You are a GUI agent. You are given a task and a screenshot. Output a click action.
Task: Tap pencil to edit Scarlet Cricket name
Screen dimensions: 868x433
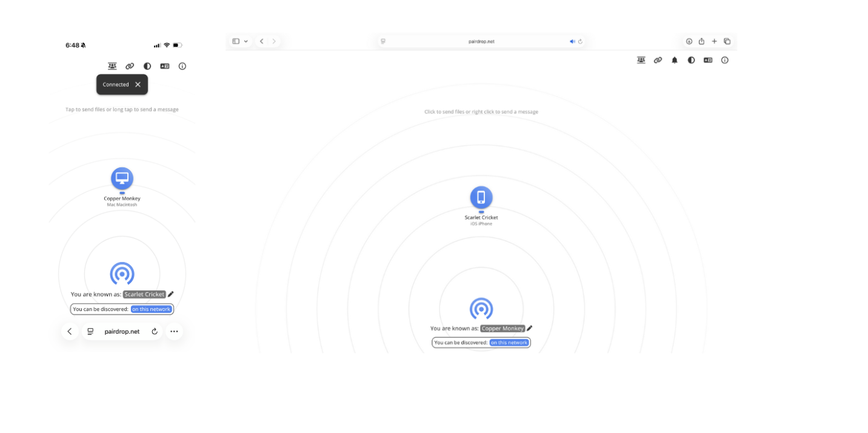[171, 294]
